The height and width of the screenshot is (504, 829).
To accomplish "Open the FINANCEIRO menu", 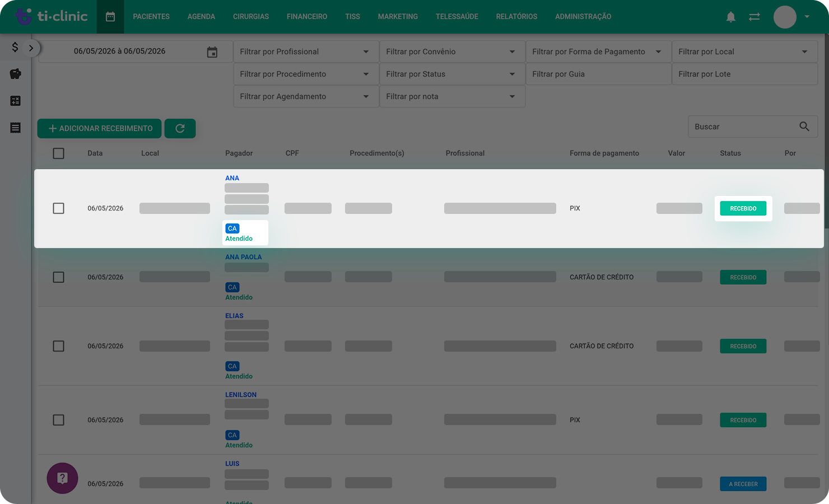I will [x=307, y=17].
